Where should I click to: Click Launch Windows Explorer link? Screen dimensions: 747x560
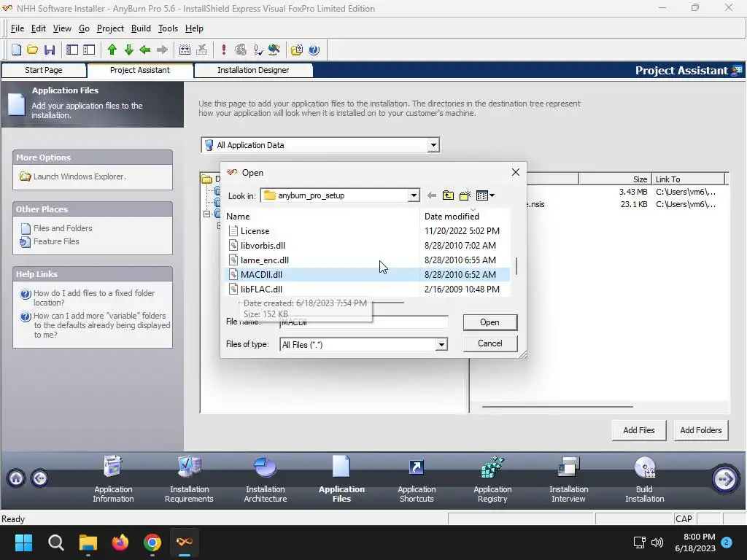[79, 176]
